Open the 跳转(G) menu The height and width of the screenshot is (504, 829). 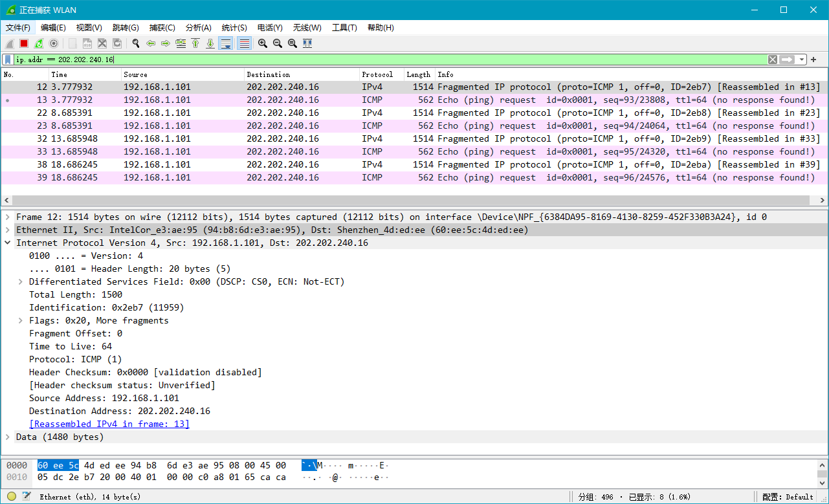pyautogui.click(x=126, y=28)
